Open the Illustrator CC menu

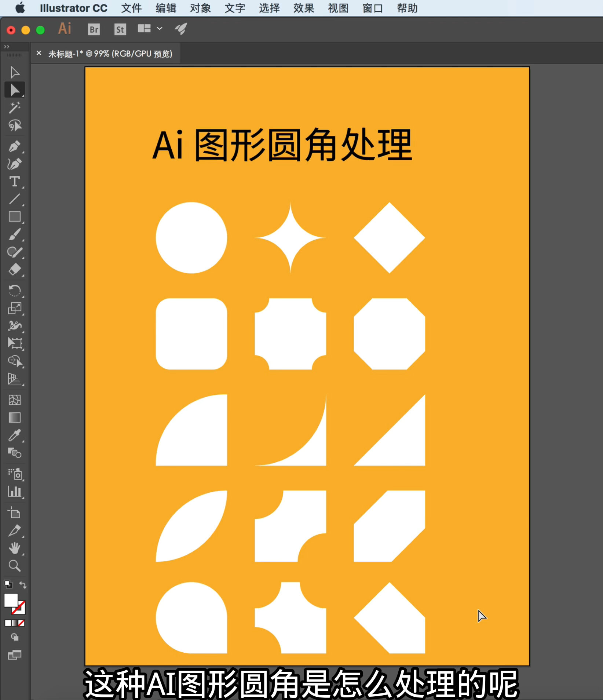[73, 8]
